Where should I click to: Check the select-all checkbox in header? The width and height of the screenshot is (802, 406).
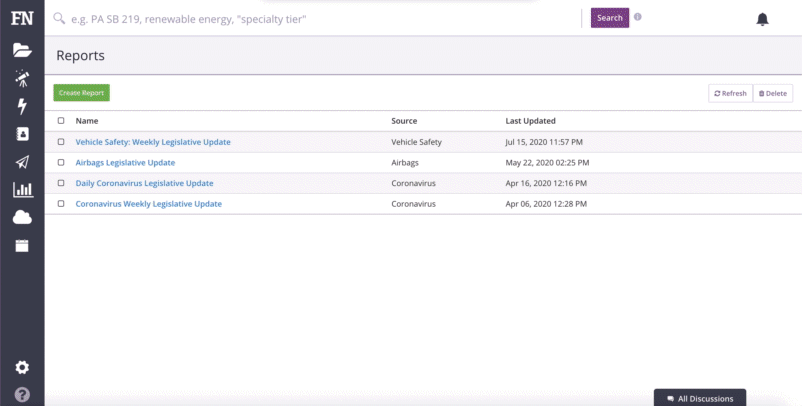click(x=61, y=121)
